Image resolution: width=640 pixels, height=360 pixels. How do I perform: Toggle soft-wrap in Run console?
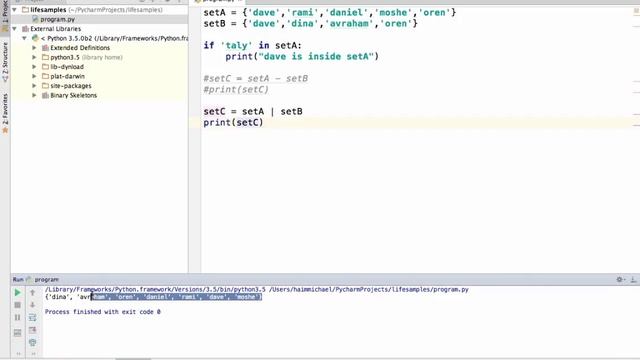pos(33,317)
